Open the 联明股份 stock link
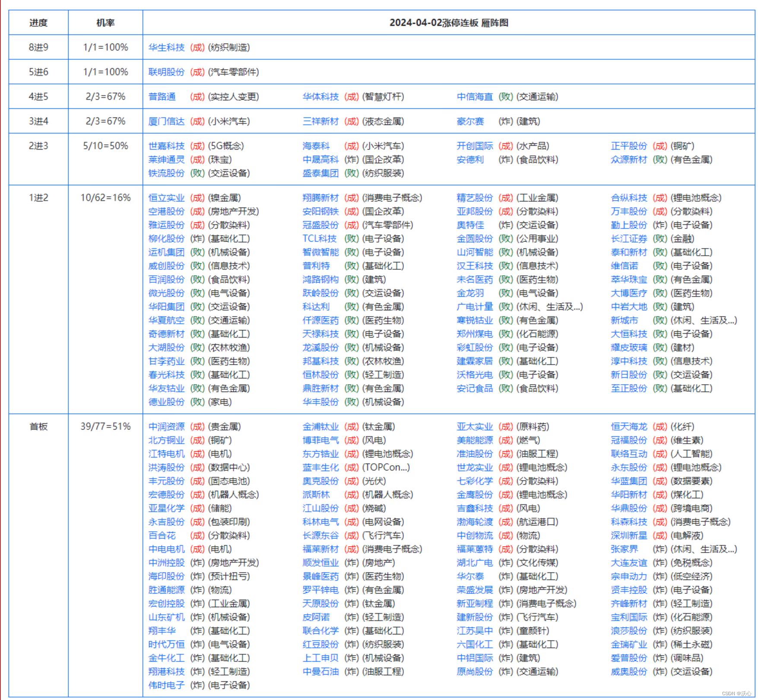Screen dimensions: 758x700 166,72
